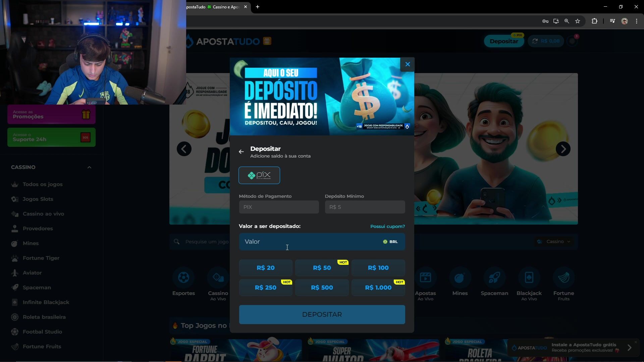This screenshot has height=362, width=644.
Task: Click the Apostas Ao Vivo category icon
Action: pos(425,278)
